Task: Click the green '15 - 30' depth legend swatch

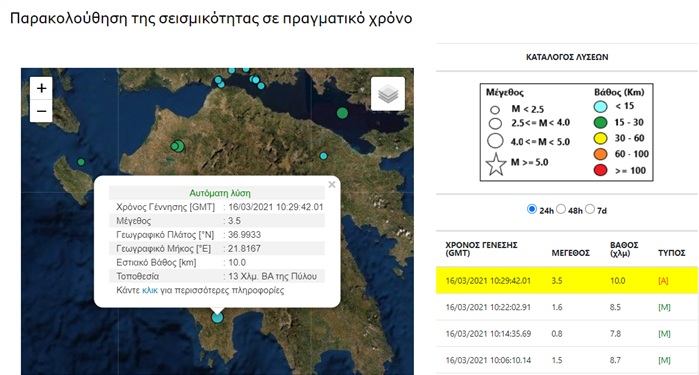Action: click(600, 123)
